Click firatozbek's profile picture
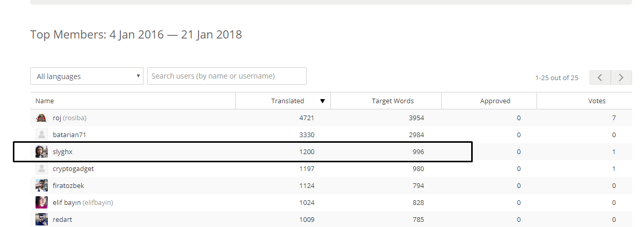 coord(42,185)
